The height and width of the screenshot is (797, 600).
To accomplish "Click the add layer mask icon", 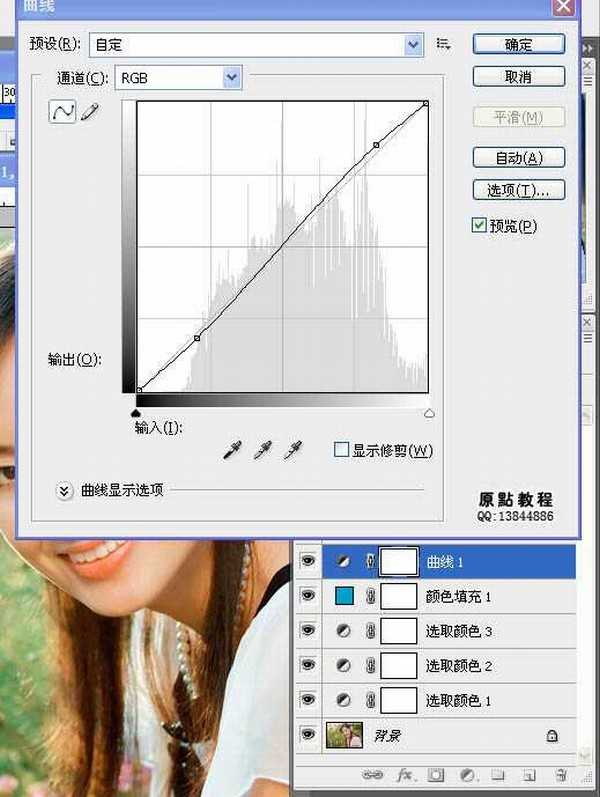I will click(x=435, y=774).
